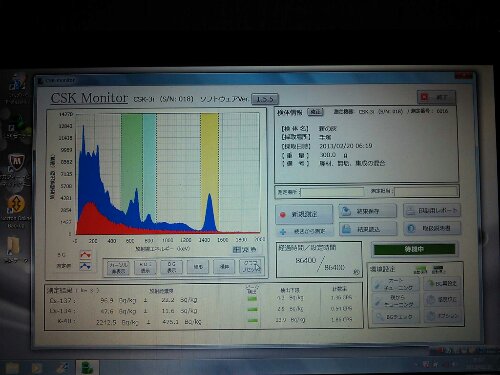This screenshot has height=375, width=500.
Task: Toggle the BG display button below the graph
Action: click(x=171, y=267)
